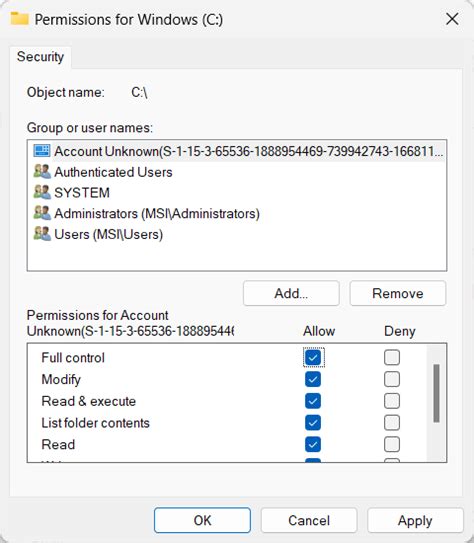The width and height of the screenshot is (474, 543).
Task: Select the Security tab
Action: pos(41,57)
